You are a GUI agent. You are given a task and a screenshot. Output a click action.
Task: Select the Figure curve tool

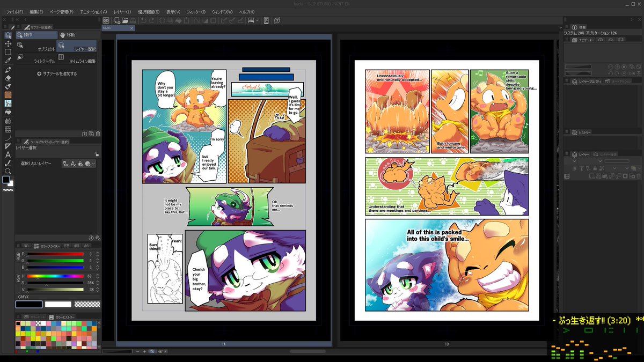(x=8, y=137)
